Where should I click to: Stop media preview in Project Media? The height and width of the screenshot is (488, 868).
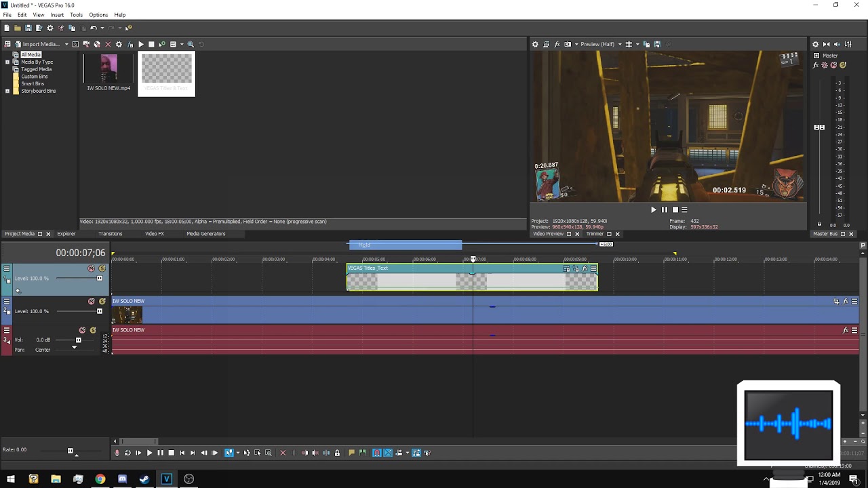(x=151, y=44)
